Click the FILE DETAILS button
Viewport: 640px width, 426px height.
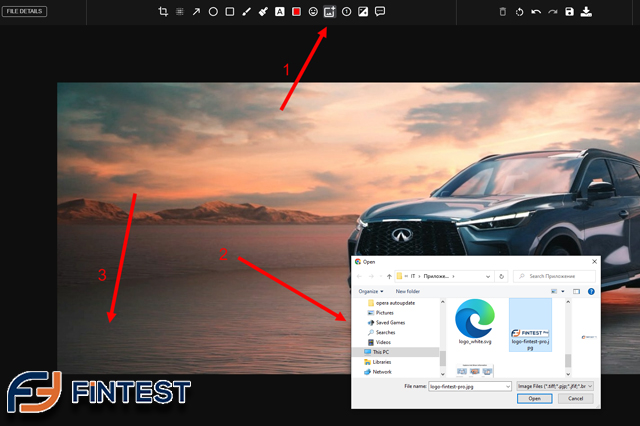click(26, 12)
